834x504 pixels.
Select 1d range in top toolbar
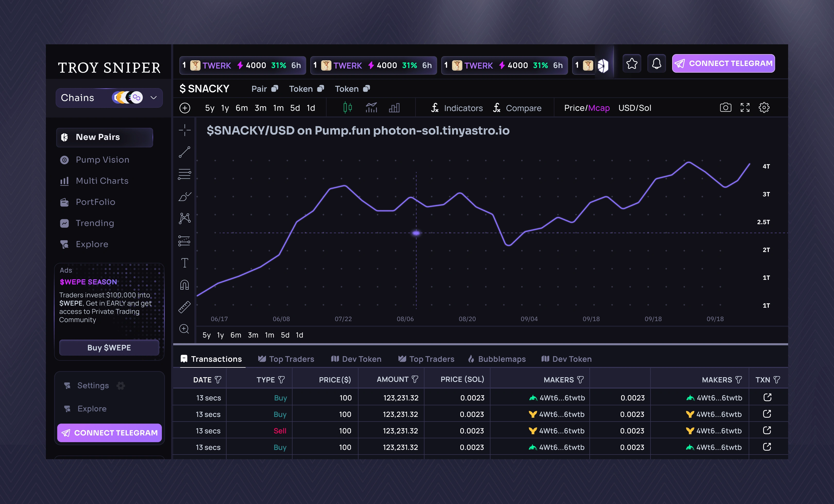coord(311,108)
